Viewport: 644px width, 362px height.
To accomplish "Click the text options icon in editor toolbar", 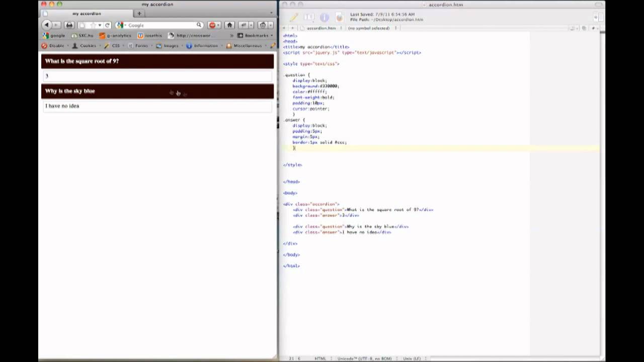I will coord(309,17).
